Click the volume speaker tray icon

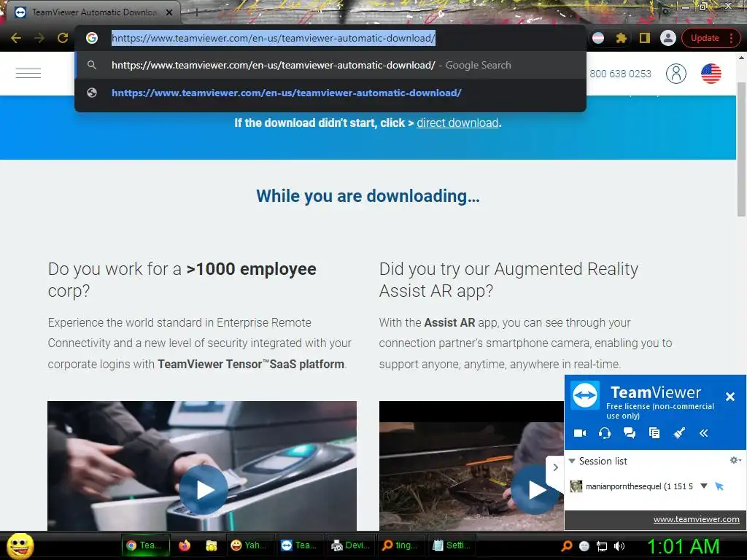(619, 546)
